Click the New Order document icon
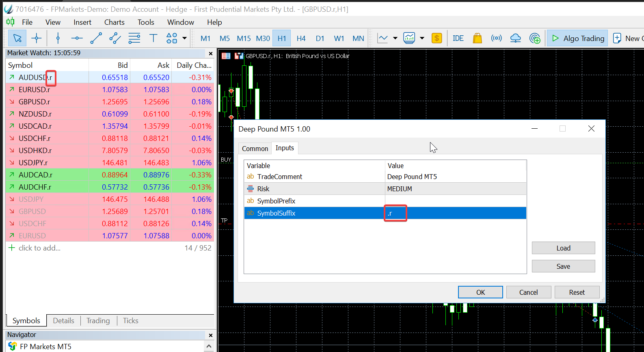This screenshot has width=644, height=352. tap(617, 38)
